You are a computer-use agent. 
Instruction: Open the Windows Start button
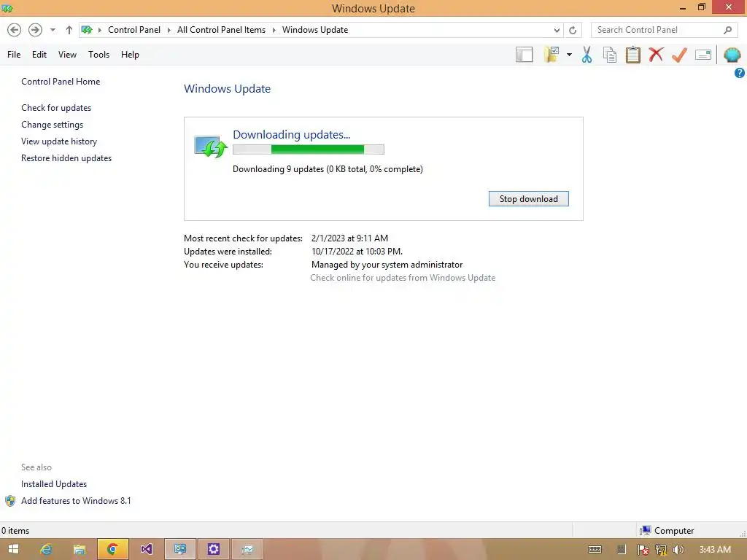click(x=13, y=549)
